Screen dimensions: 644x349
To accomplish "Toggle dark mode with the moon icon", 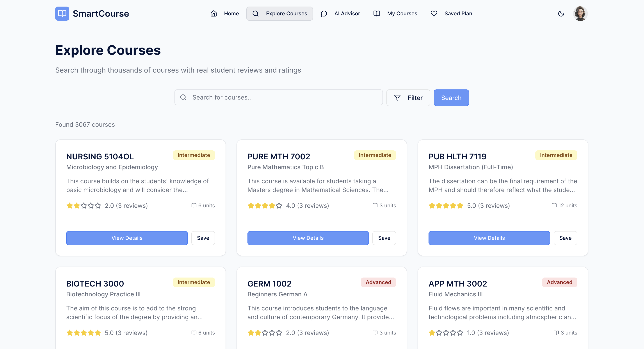I will (x=561, y=14).
